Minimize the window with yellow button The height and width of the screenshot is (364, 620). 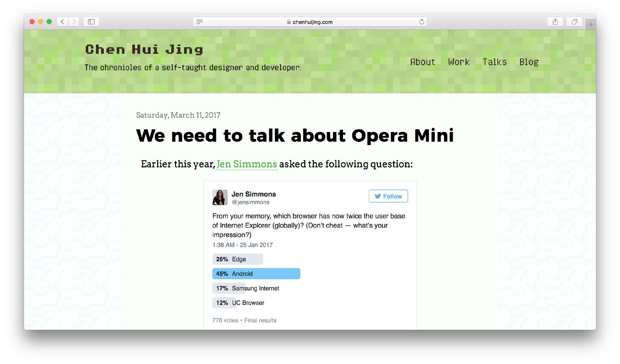pos(41,22)
